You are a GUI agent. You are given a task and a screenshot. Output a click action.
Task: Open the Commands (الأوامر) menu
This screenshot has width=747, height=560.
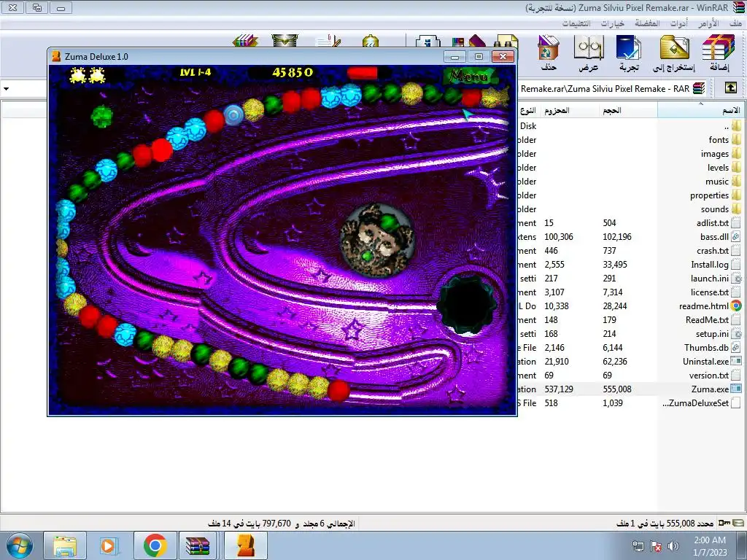point(708,23)
